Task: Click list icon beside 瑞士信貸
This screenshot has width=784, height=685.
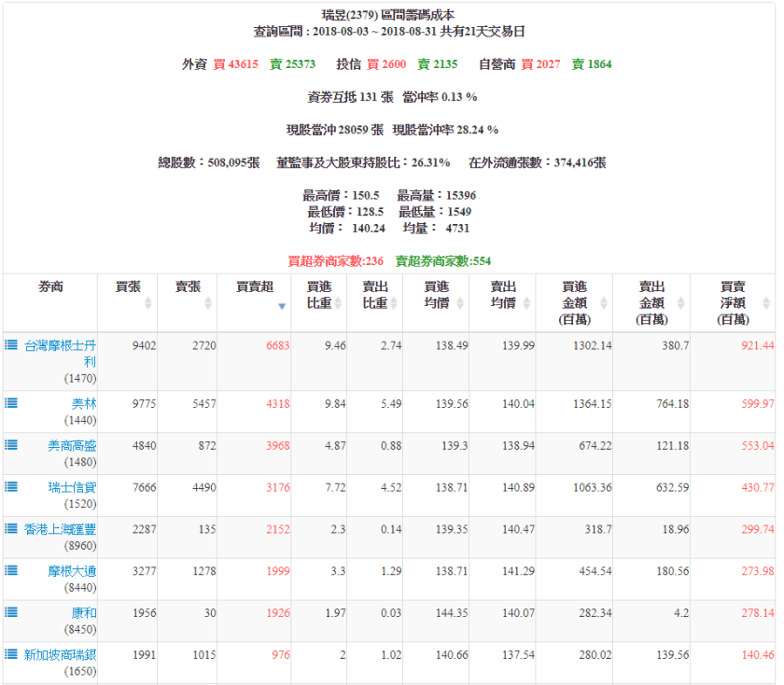Action: [x=11, y=486]
